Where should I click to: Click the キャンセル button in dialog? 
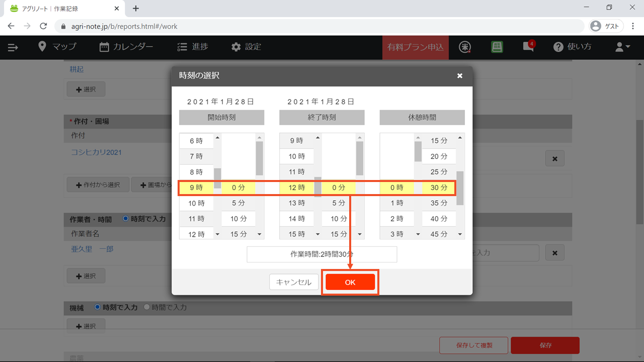pyautogui.click(x=294, y=282)
